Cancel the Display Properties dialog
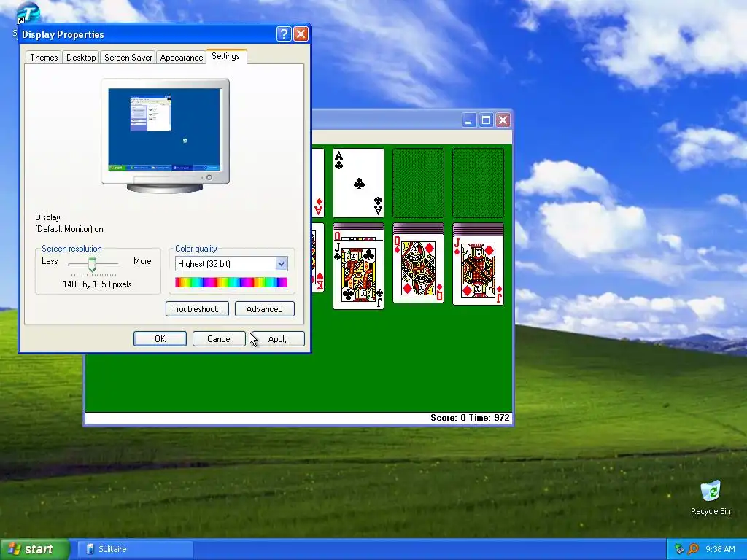The image size is (747, 560). click(x=219, y=338)
